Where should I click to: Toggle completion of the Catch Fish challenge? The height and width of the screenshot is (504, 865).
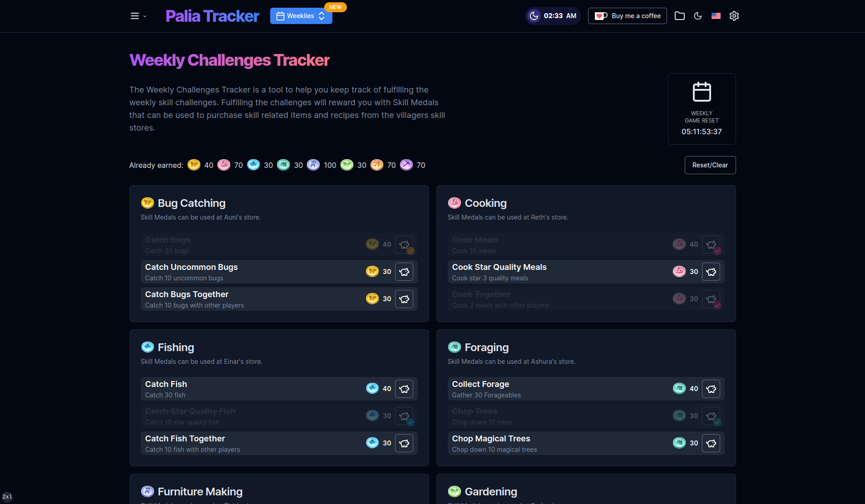tap(404, 388)
